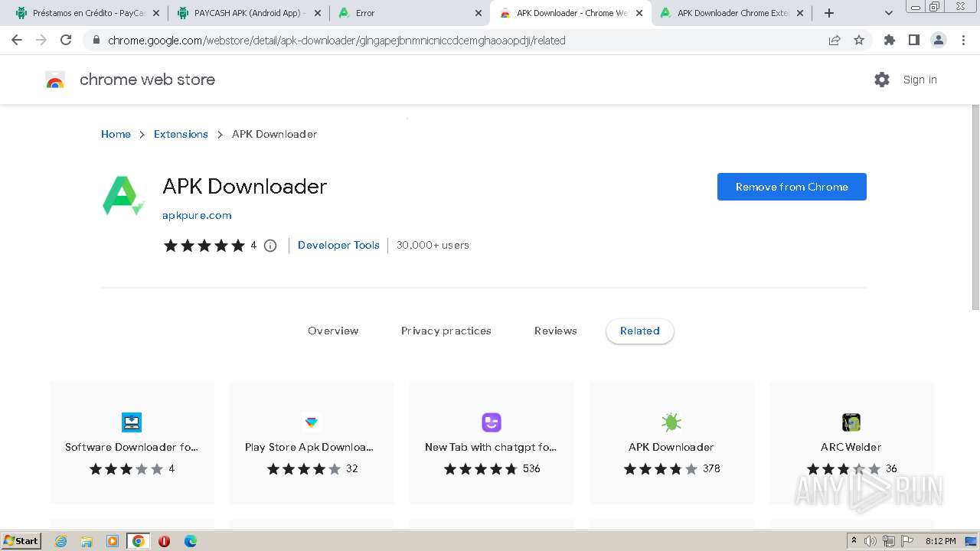Open Microsoft Edge from taskbar
Image resolution: width=980 pixels, height=551 pixels.
[x=190, y=541]
